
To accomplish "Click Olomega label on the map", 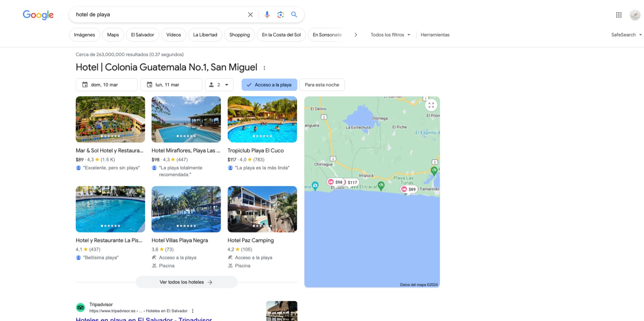I will pos(379,118).
